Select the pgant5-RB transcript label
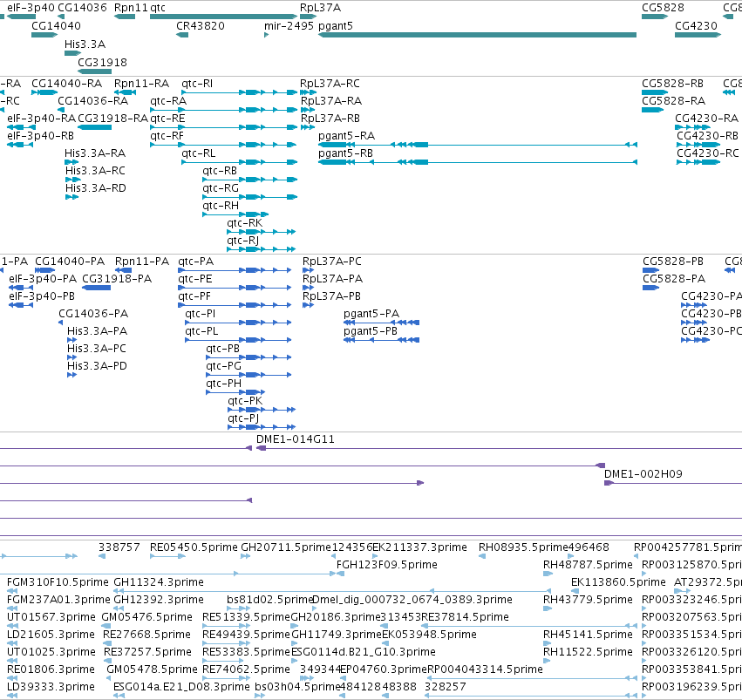This screenshot has width=742, height=700. (x=346, y=153)
